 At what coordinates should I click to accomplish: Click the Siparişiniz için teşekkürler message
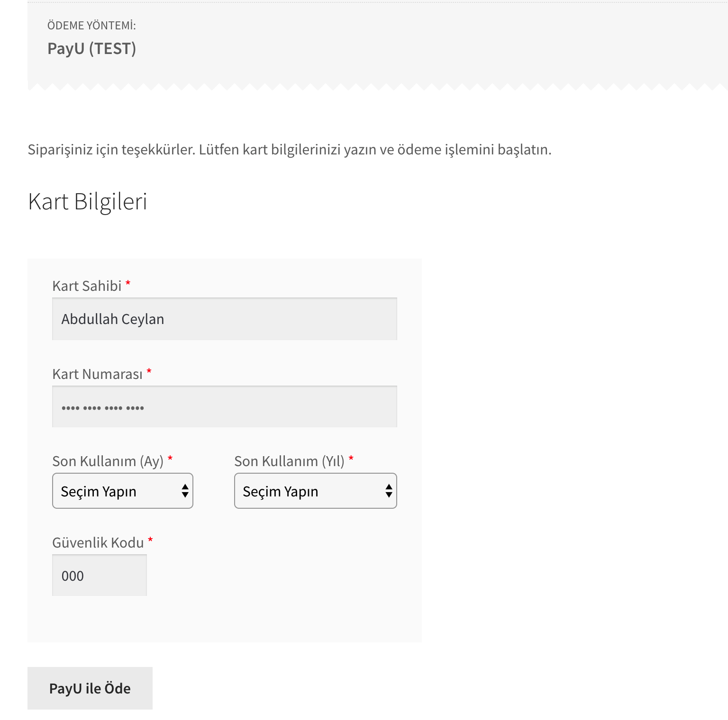(x=289, y=150)
